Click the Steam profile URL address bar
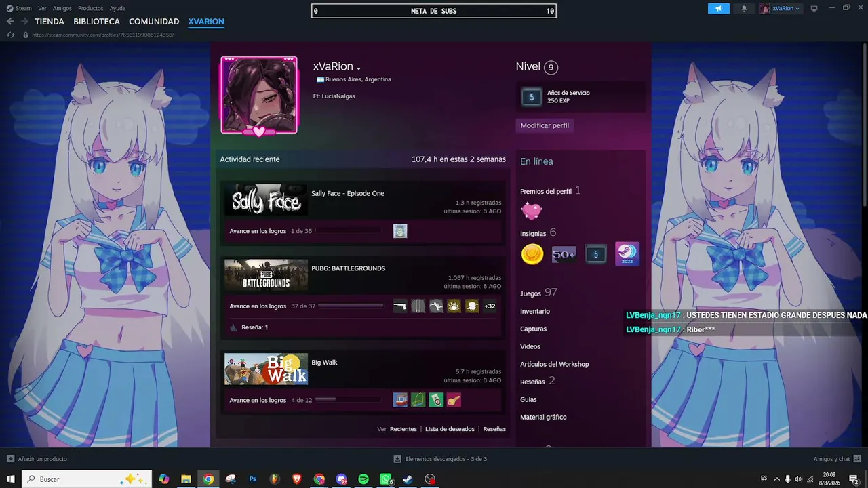The width and height of the screenshot is (868, 488). click(x=102, y=35)
